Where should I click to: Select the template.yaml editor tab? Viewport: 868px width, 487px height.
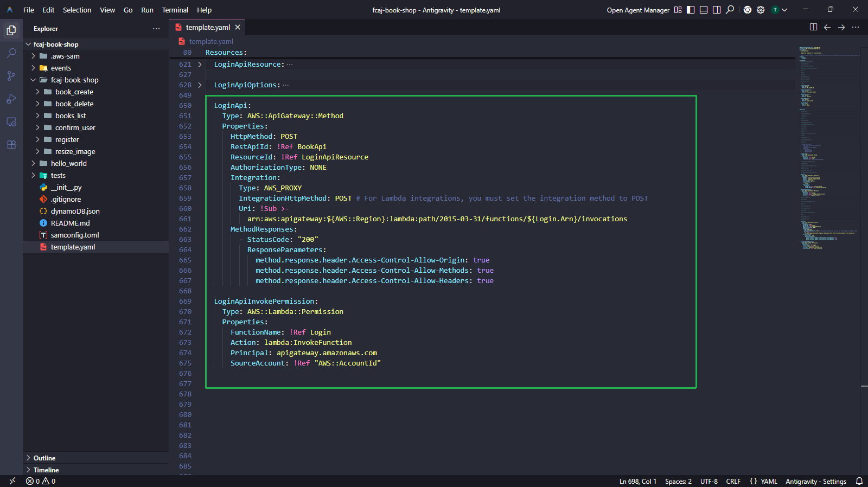(208, 27)
